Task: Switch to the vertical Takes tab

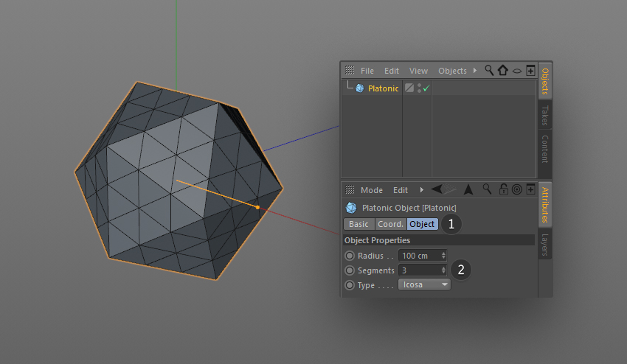Action: [544, 115]
